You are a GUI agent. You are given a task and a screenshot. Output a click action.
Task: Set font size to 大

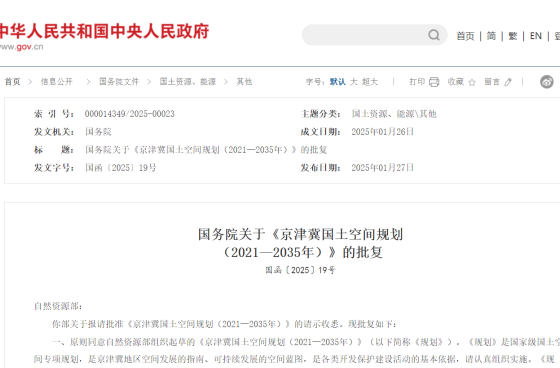pos(354,82)
